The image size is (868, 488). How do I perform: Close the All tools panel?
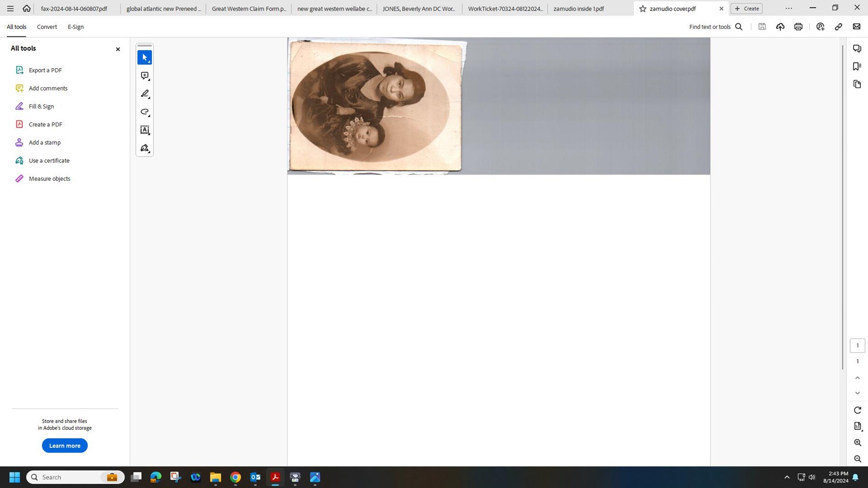pyautogui.click(x=118, y=49)
